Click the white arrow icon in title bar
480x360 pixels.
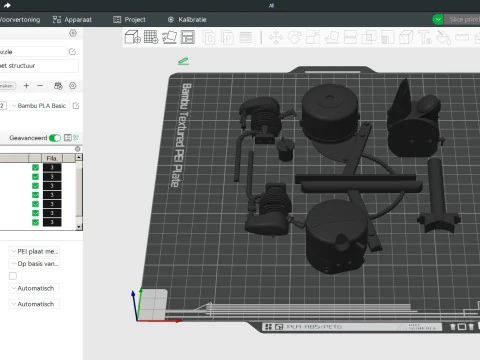pos(7,5)
